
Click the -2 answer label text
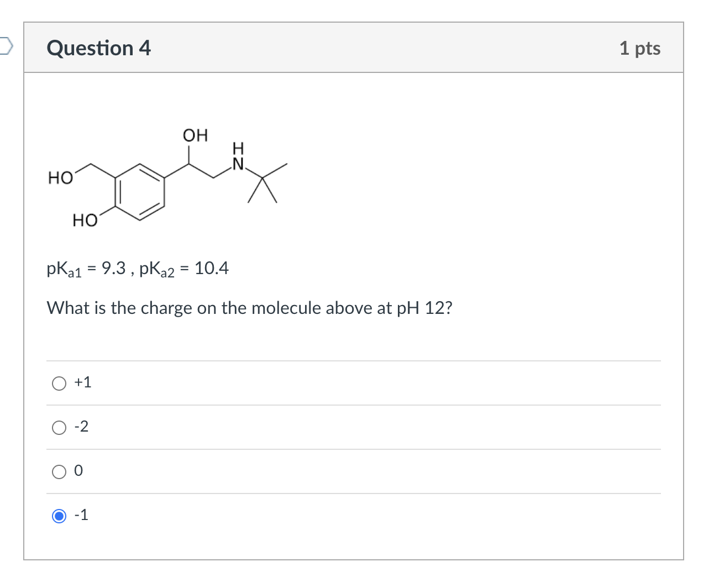point(81,426)
